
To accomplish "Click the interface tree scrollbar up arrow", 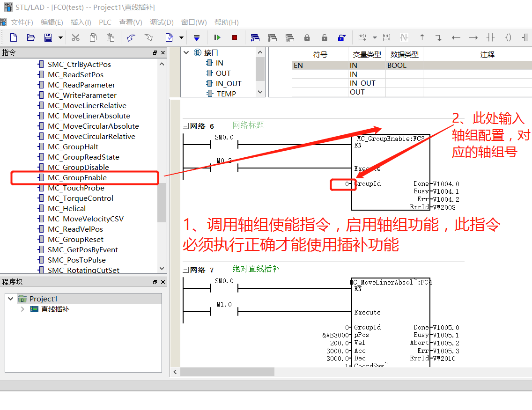I will point(260,52).
